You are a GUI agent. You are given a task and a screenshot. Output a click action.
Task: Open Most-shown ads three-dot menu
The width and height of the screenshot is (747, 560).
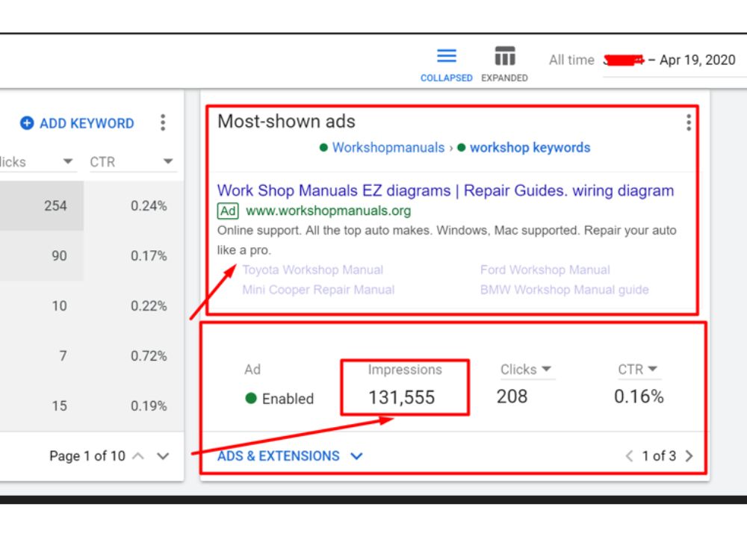pos(689,123)
